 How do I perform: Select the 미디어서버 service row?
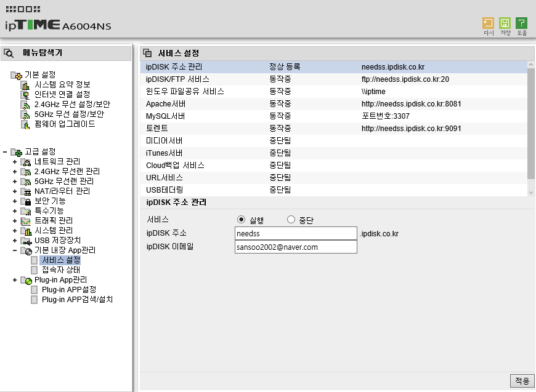[x=334, y=141]
